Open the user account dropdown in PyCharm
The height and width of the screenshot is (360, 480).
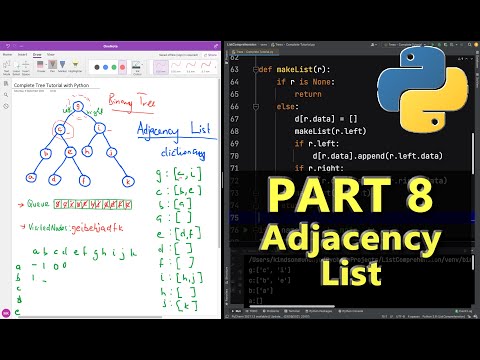(x=374, y=44)
